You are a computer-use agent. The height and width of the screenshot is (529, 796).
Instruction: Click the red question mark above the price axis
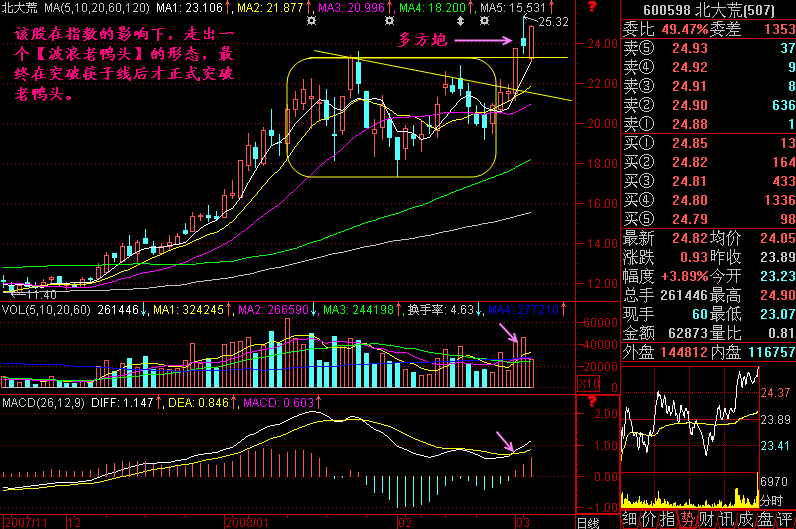pos(593,8)
